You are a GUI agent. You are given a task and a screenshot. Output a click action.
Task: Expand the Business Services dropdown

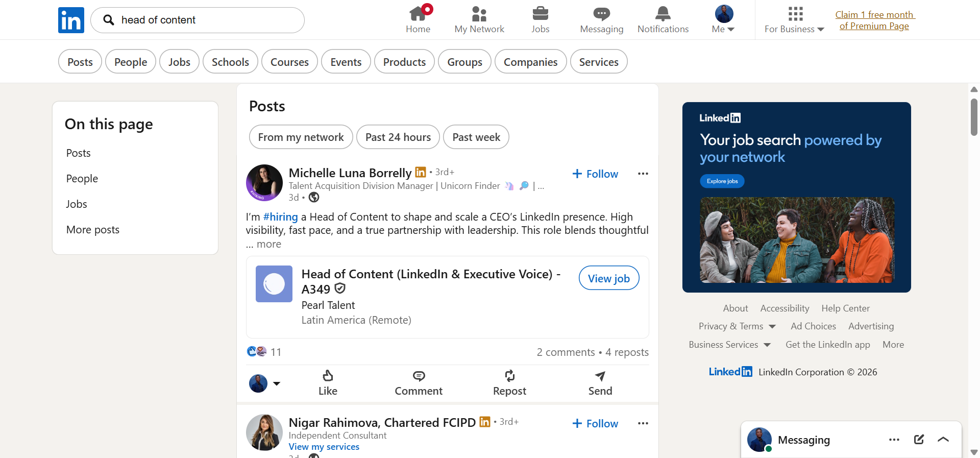point(729,345)
